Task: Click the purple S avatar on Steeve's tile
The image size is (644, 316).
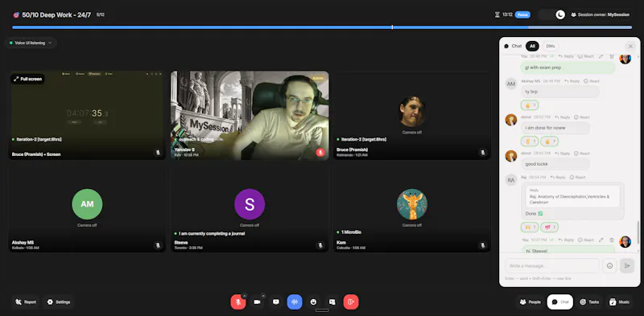Action: point(250,204)
